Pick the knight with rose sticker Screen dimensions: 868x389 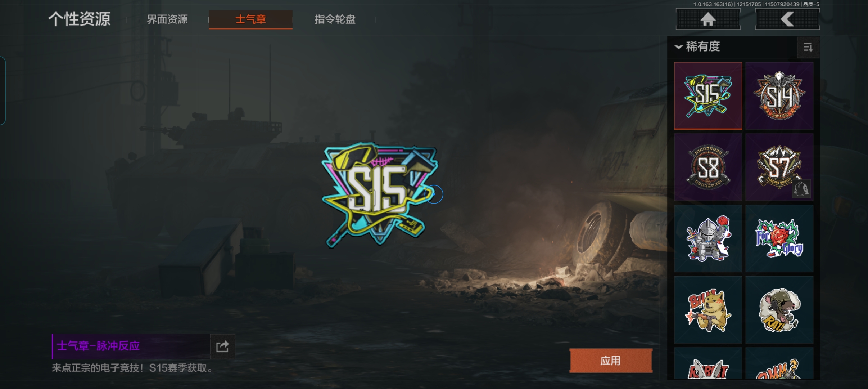click(x=708, y=238)
